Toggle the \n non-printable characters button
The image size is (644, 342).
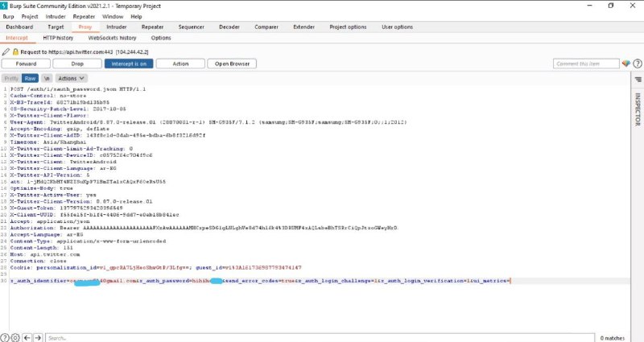47,78
